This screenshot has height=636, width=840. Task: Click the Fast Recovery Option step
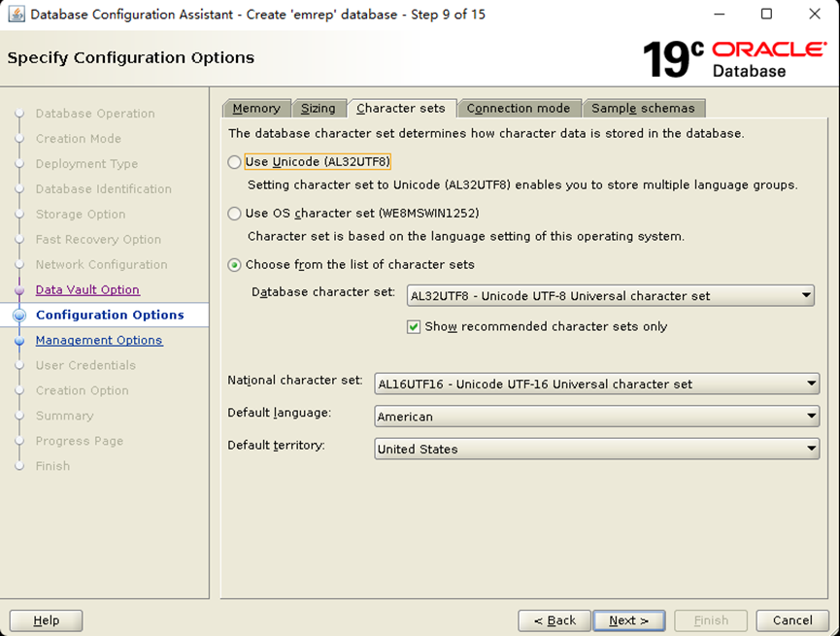point(99,240)
